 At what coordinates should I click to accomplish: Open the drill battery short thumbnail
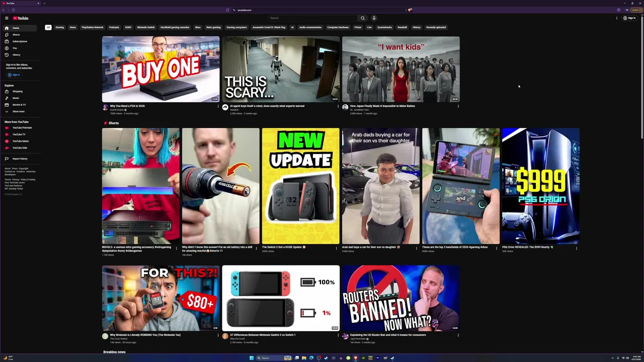221,186
